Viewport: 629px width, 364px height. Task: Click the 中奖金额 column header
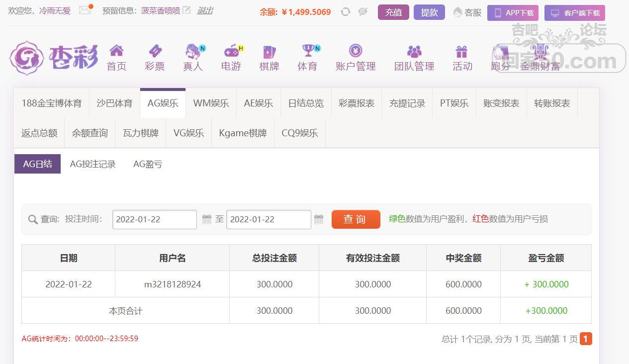[x=463, y=258]
